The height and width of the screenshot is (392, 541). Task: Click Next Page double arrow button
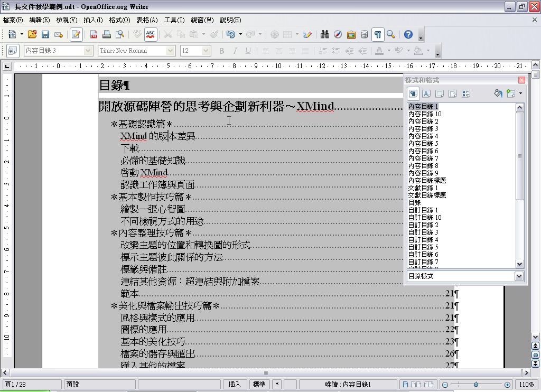point(535,363)
